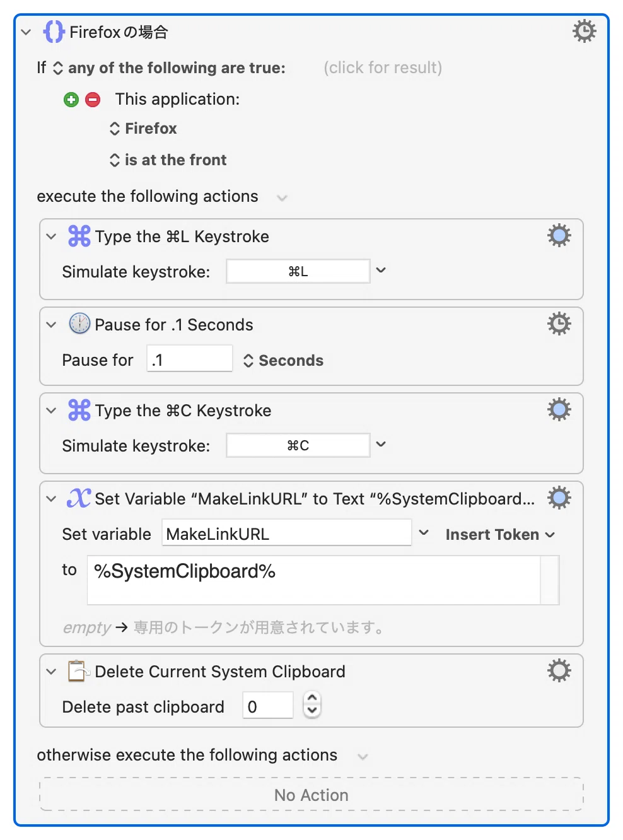623x840 pixels.
Task: Click the 'This application:' condition label
Action: click(177, 99)
